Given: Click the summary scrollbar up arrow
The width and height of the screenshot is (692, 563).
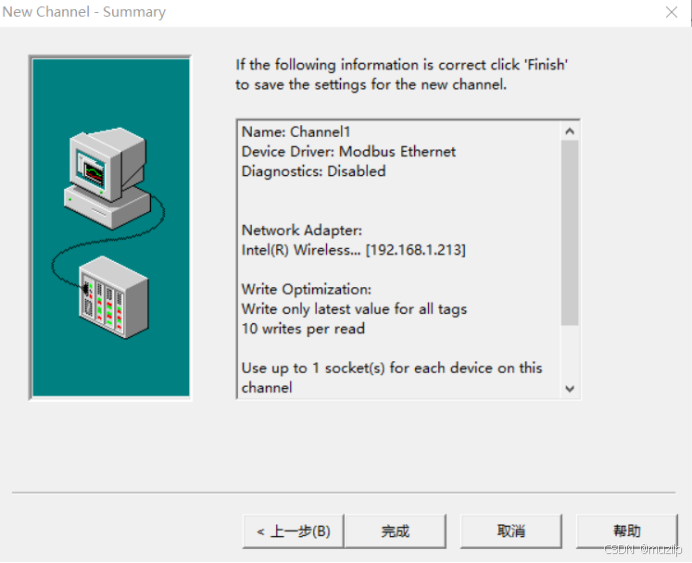Looking at the screenshot, I should pos(570,131).
